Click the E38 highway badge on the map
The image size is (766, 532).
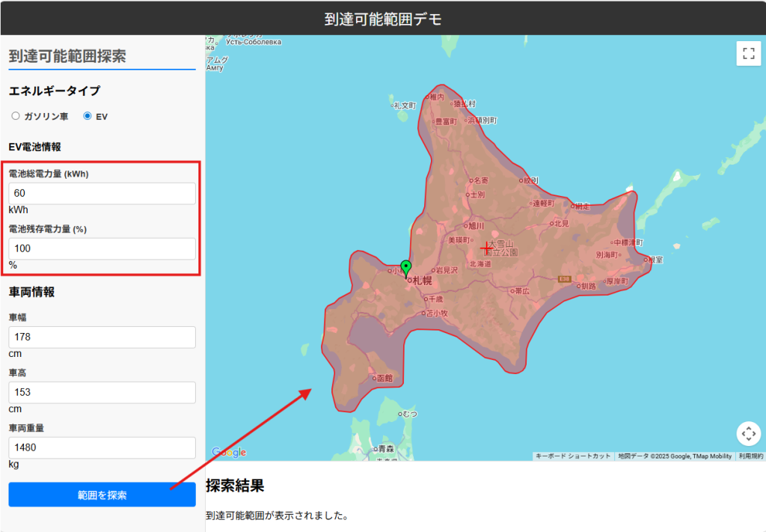[x=565, y=279]
